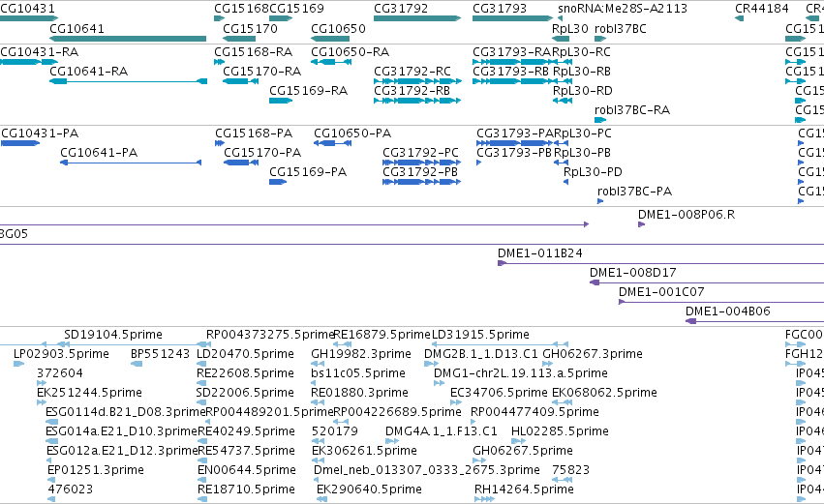Select the GH19982.3prime EST

click(x=318, y=364)
